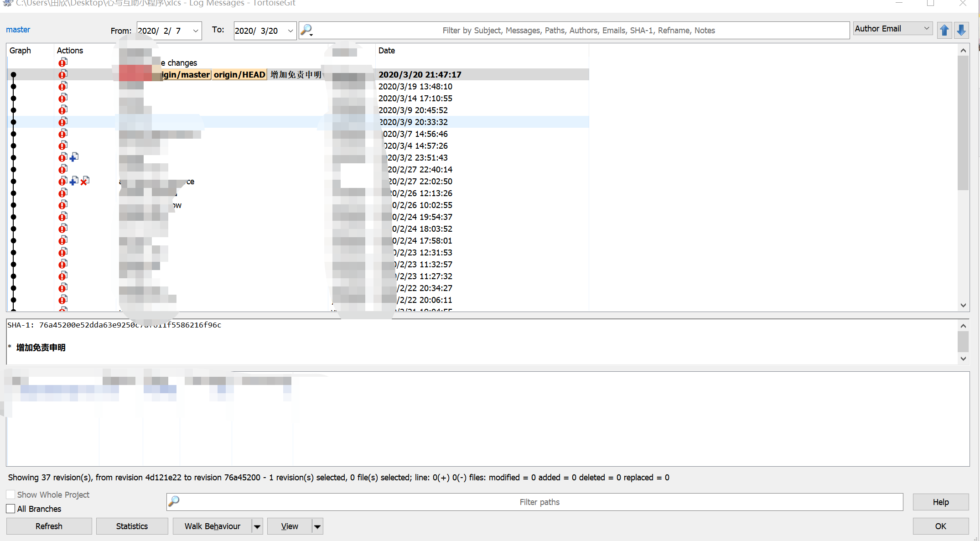The height and width of the screenshot is (541, 980).
Task: Open the search filter options arrow
Action: click(311, 34)
